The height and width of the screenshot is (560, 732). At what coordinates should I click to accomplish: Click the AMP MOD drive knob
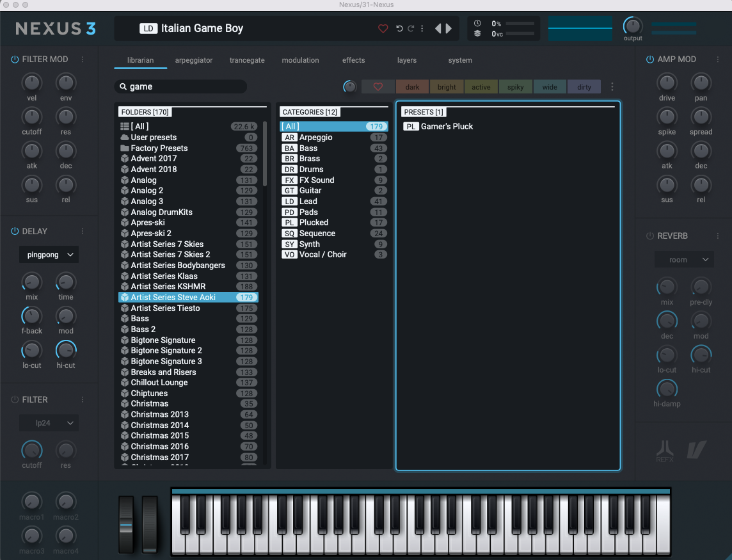click(x=667, y=83)
